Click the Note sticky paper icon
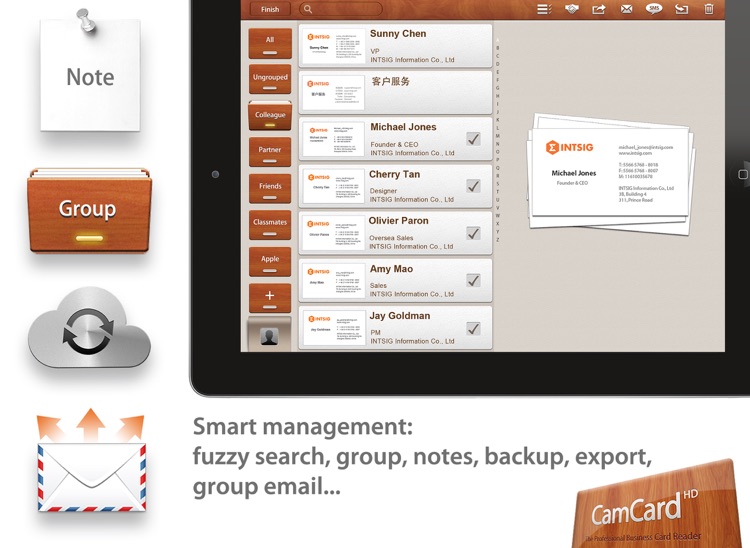 coord(90,72)
